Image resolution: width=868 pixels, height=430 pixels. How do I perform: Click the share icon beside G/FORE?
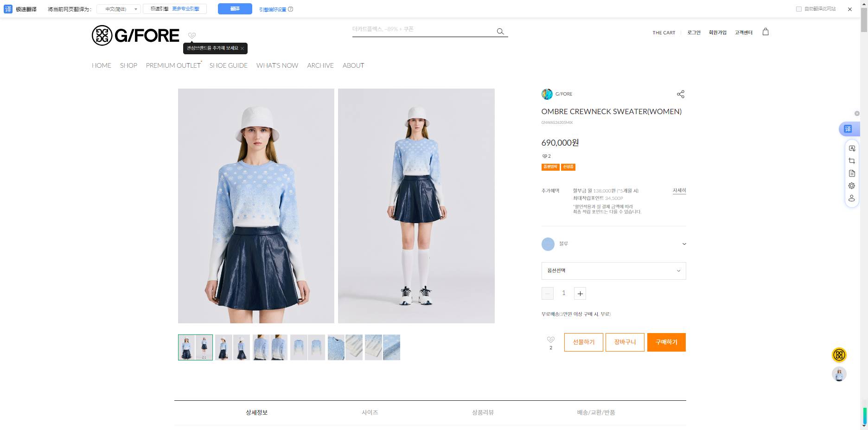pyautogui.click(x=680, y=94)
